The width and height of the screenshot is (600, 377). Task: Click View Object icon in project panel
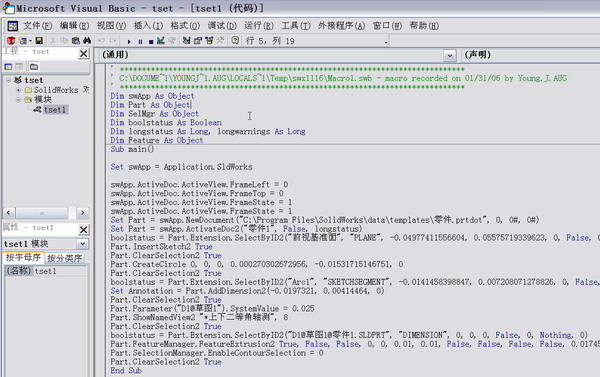pyautogui.click(x=19, y=67)
